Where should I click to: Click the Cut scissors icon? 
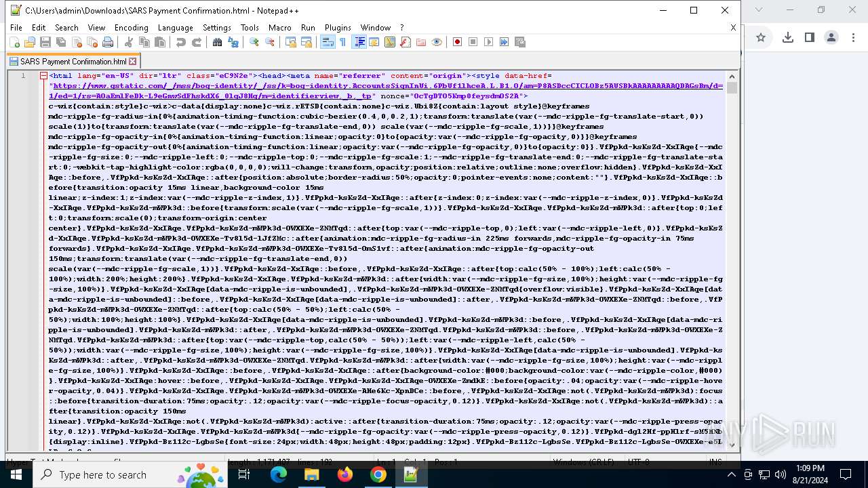click(x=128, y=42)
